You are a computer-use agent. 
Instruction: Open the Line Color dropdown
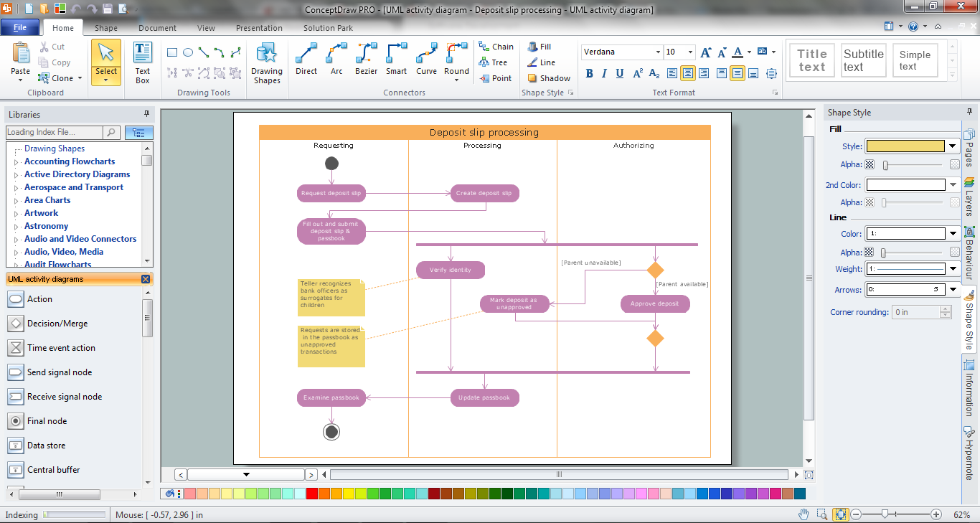953,233
